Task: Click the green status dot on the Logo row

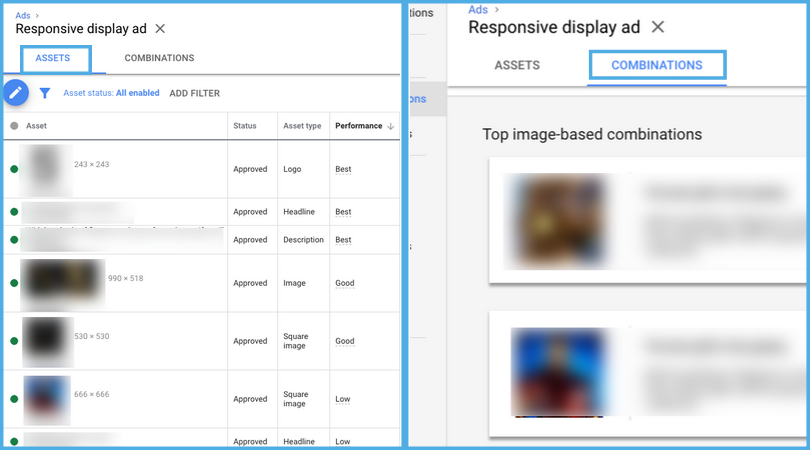Action: pyautogui.click(x=14, y=170)
